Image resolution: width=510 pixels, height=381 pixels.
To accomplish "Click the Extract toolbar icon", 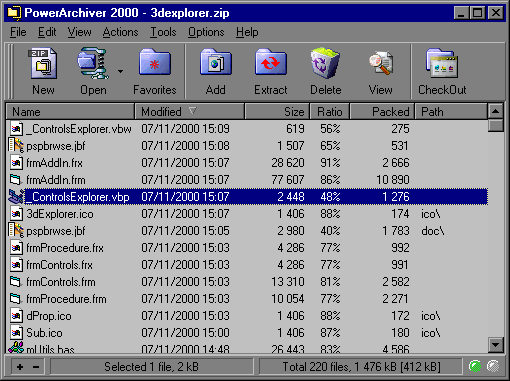I will 270,62.
